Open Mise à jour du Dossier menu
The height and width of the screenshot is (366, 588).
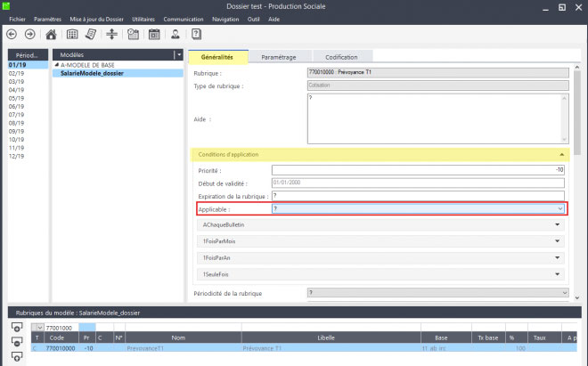tap(96, 19)
